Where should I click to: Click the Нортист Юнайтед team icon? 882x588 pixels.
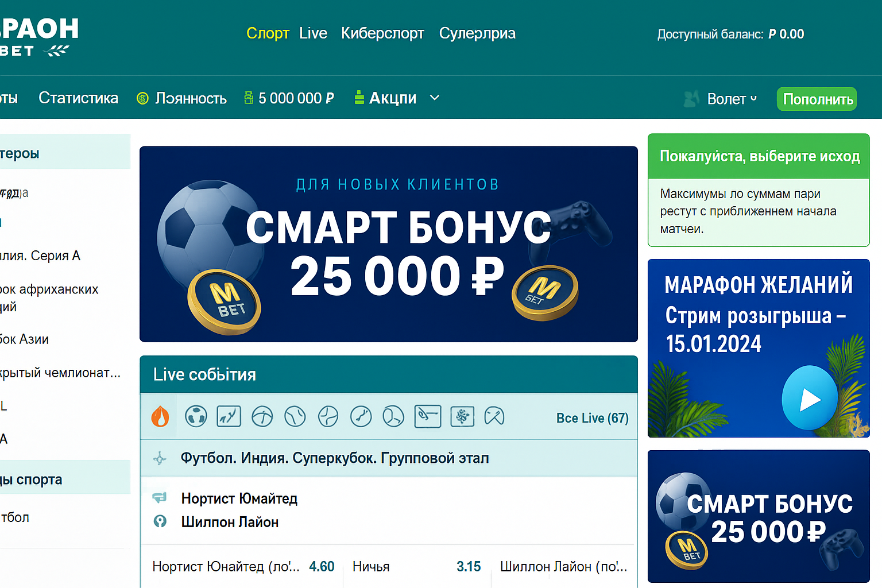160,498
